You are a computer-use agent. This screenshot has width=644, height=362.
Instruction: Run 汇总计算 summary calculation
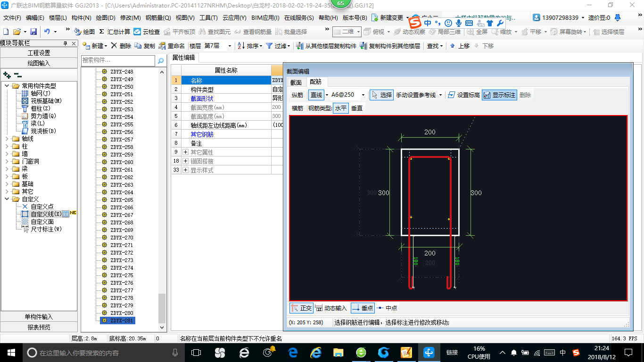pyautogui.click(x=115, y=32)
